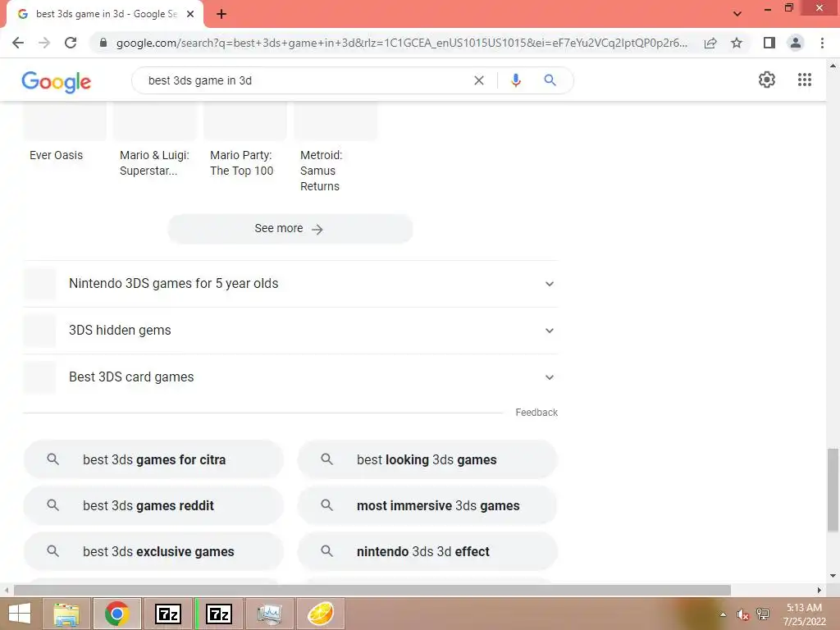Go back using browser back arrow
Viewport: 840px width, 630px height.
click(18, 43)
